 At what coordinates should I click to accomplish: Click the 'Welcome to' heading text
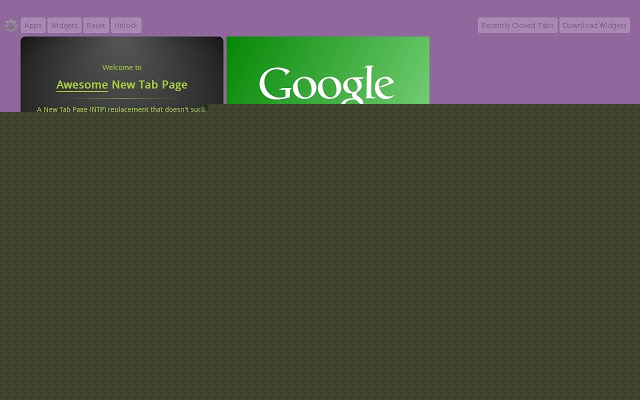tap(122, 67)
